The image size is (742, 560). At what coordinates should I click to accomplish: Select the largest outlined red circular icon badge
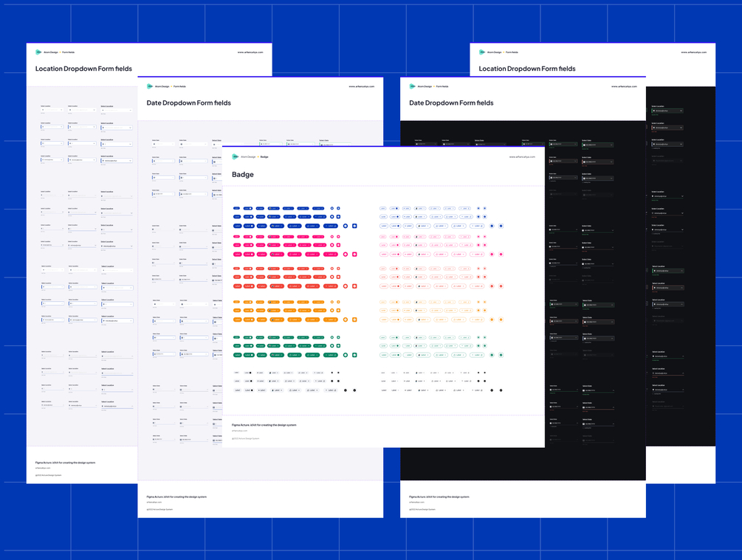tap(492, 286)
